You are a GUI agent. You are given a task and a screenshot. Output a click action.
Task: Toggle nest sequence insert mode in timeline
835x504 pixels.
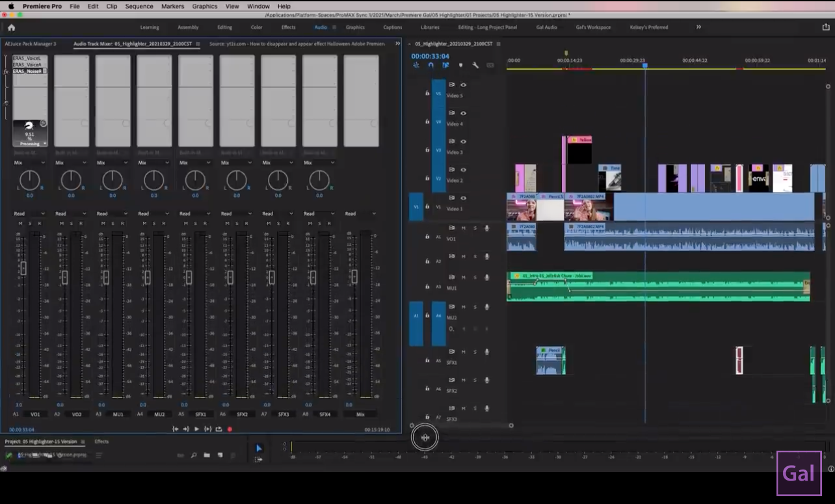tap(416, 65)
